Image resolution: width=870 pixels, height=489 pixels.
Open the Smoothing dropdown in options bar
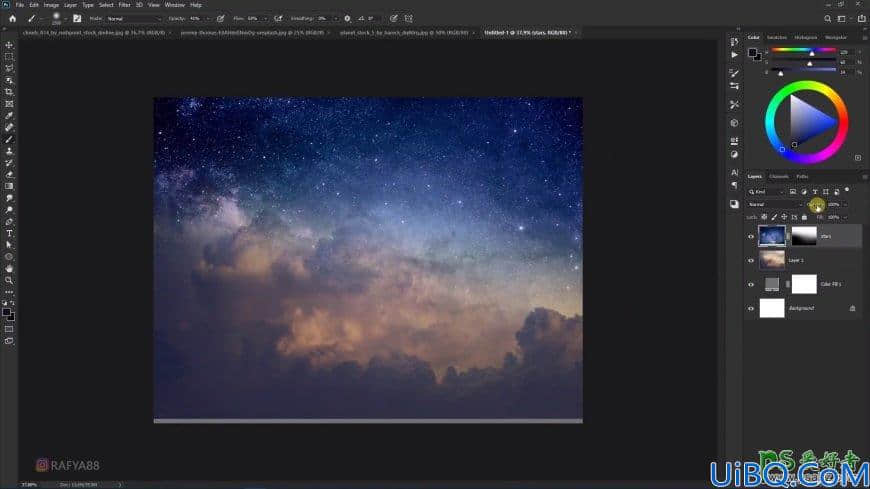pyautogui.click(x=335, y=18)
